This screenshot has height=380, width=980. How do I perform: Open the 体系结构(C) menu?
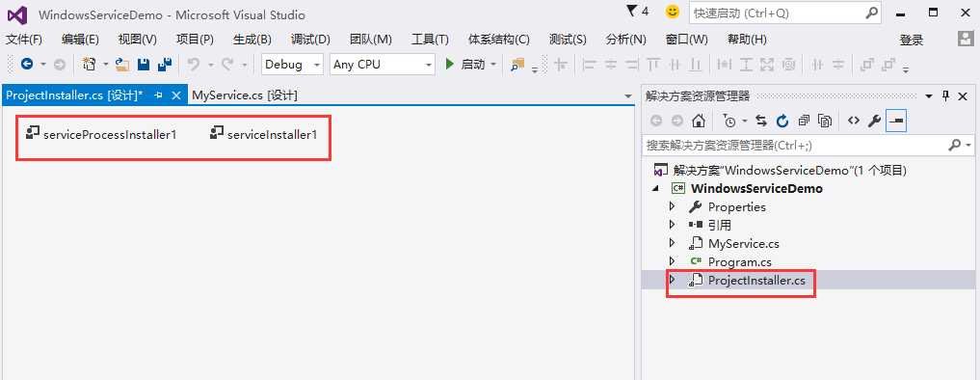[x=499, y=40]
